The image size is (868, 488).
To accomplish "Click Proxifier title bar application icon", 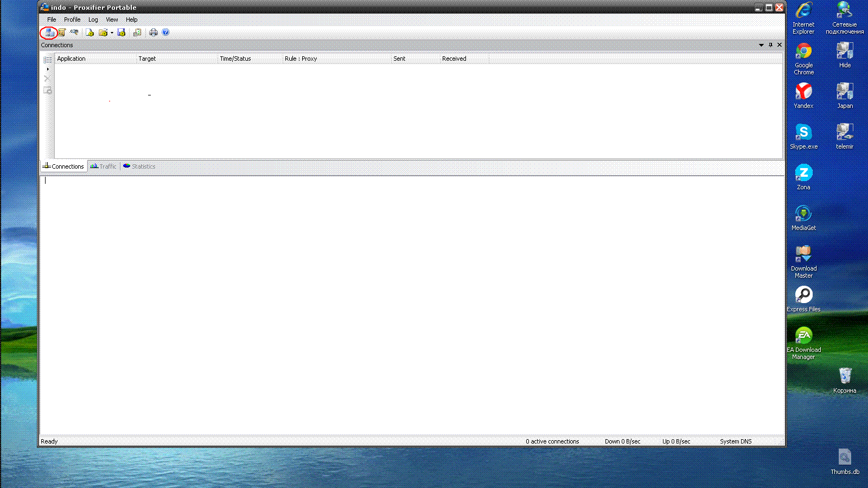I will click(44, 7).
